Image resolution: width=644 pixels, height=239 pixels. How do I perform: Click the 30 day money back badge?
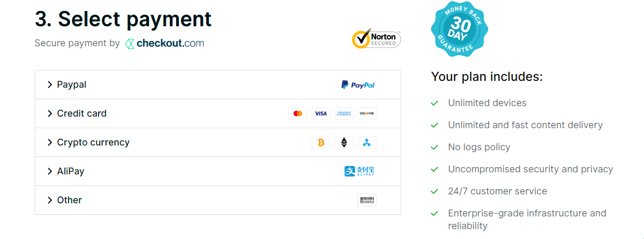459,29
